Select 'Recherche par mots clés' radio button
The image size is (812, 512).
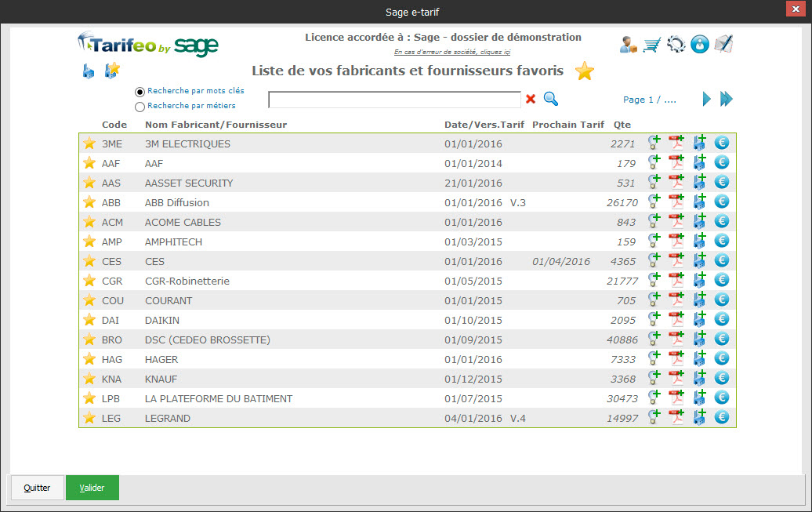(x=140, y=92)
